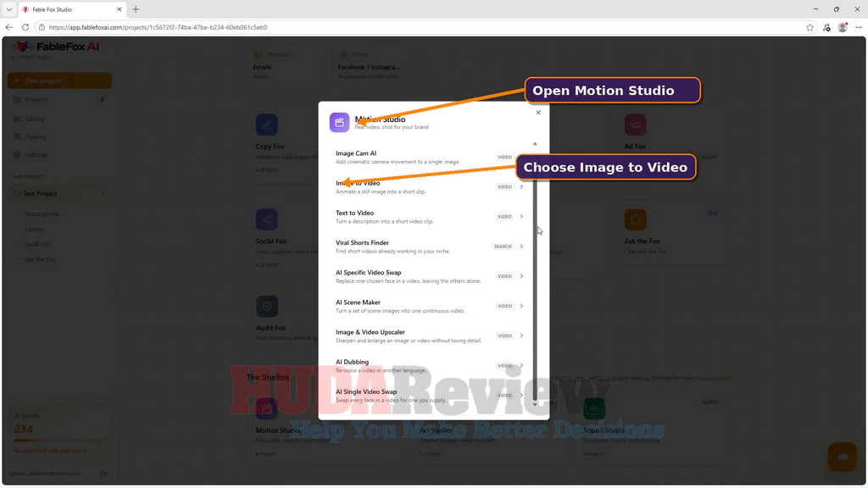
Task: Click the browser address bar URL
Action: point(158,27)
